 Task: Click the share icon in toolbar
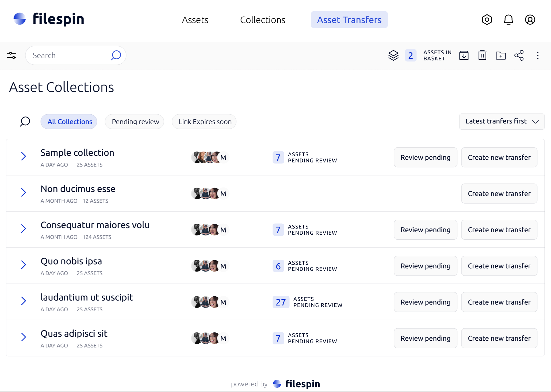tap(519, 55)
